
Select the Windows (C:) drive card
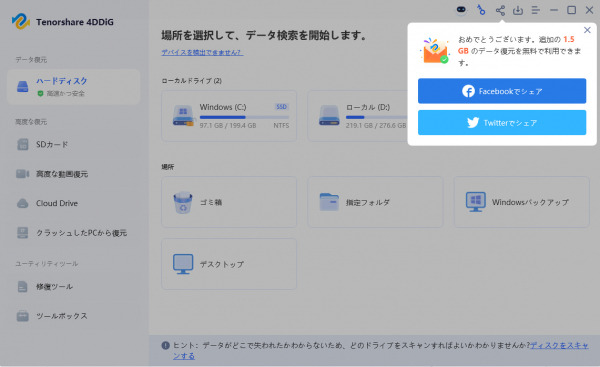229,116
